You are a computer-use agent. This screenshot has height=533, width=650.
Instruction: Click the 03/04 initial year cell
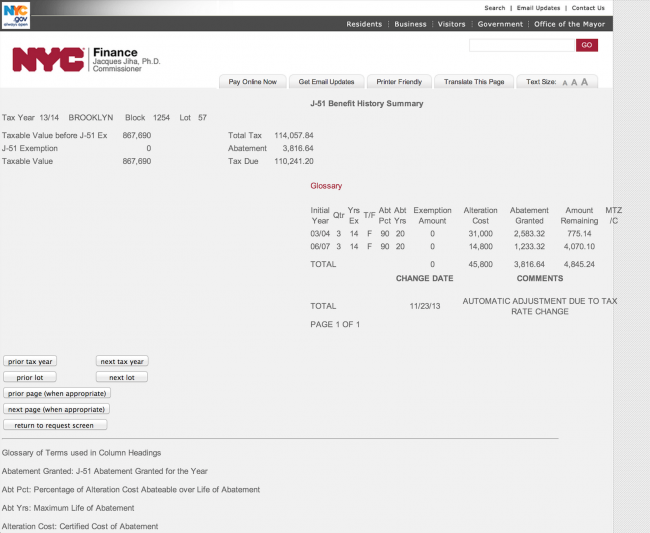(320, 233)
